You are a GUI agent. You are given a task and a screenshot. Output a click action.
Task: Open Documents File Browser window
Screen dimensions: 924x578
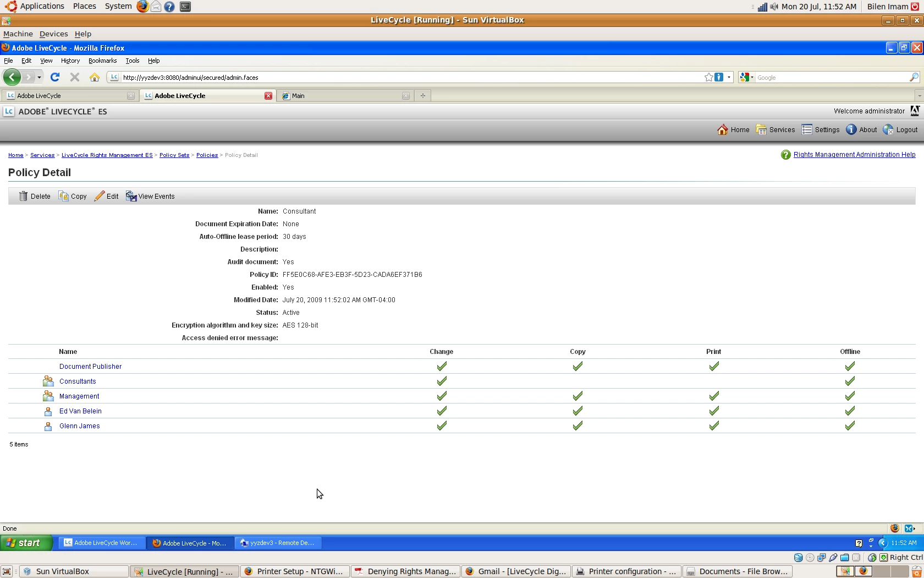pyautogui.click(x=738, y=571)
